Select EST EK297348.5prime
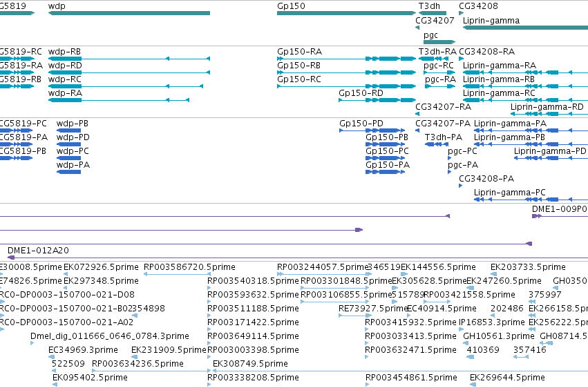Image resolution: width=588 pixels, height=388 pixels. point(66,289)
